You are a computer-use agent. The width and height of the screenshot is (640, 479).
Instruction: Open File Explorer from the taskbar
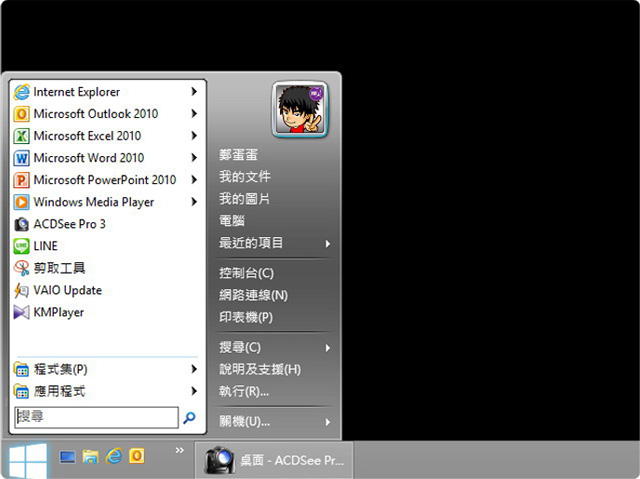(91, 457)
